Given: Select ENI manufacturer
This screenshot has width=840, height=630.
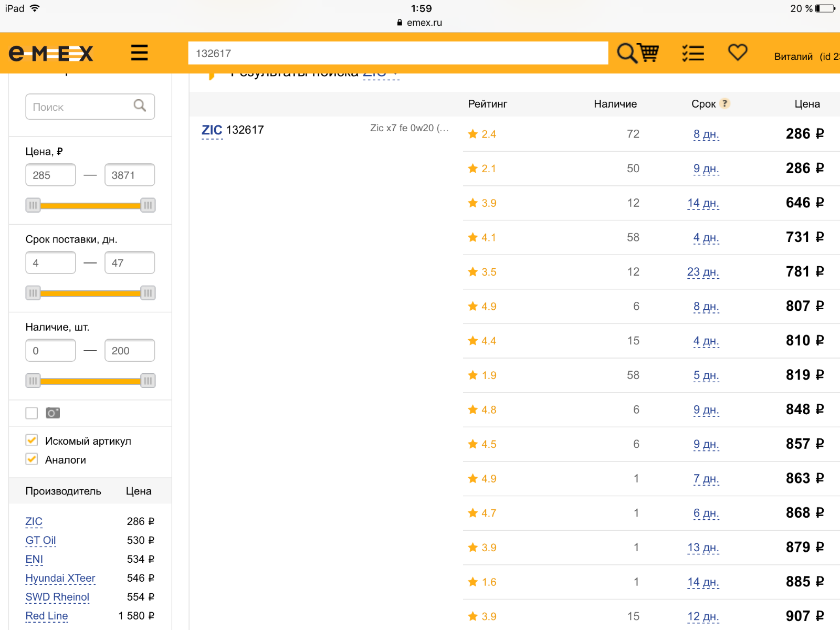Looking at the screenshot, I should 34,559.
